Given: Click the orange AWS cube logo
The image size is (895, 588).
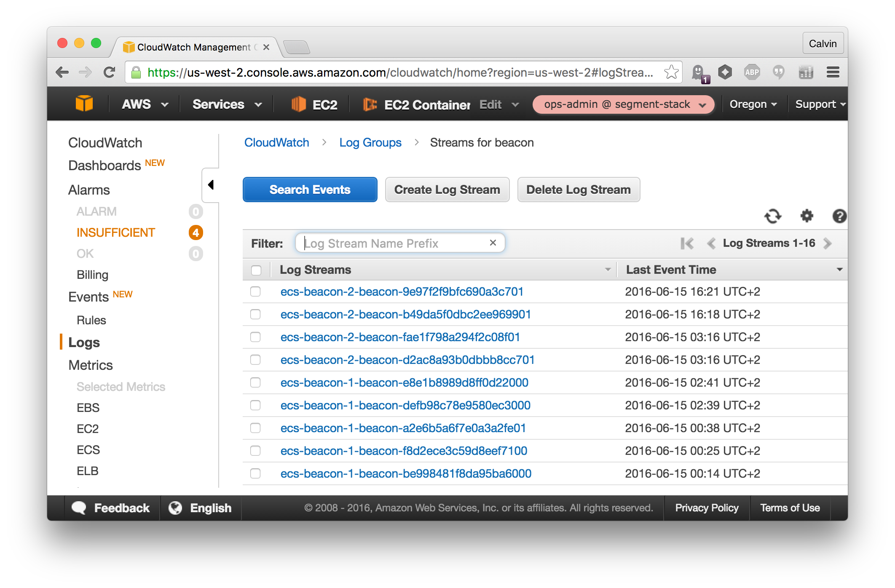Looking at the screenshot, I should point(84,104).
